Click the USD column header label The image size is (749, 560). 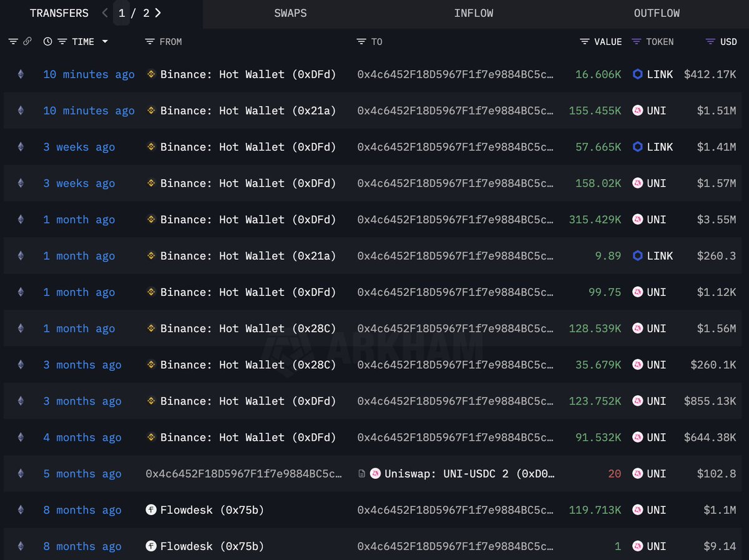click(728, 42)
